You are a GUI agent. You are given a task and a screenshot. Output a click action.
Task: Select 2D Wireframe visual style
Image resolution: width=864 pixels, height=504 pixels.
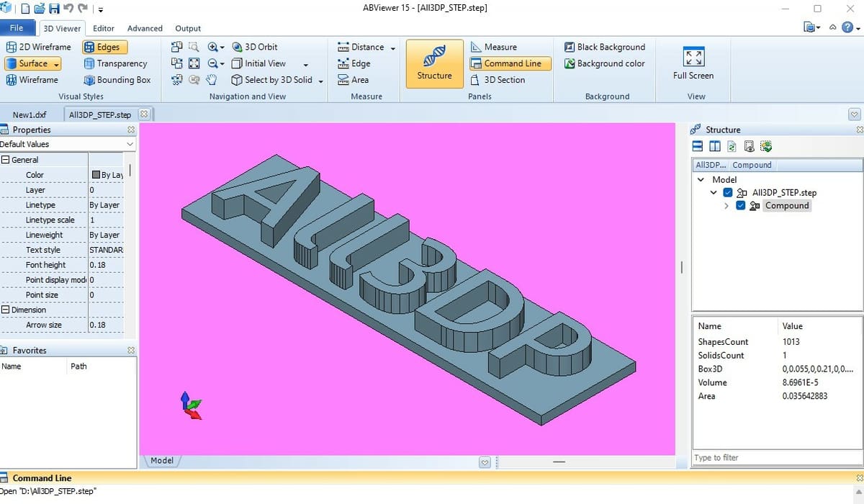(x=39, y=47)
